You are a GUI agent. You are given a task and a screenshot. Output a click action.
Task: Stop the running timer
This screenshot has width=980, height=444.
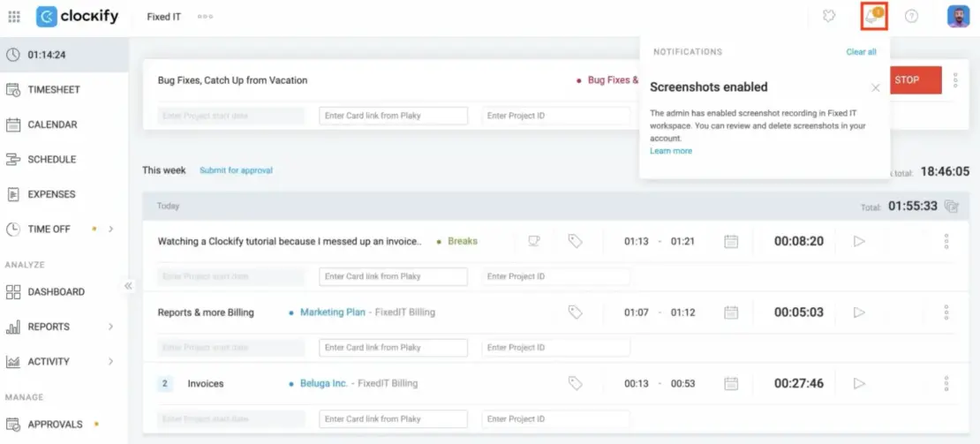(x=915, y=80)
